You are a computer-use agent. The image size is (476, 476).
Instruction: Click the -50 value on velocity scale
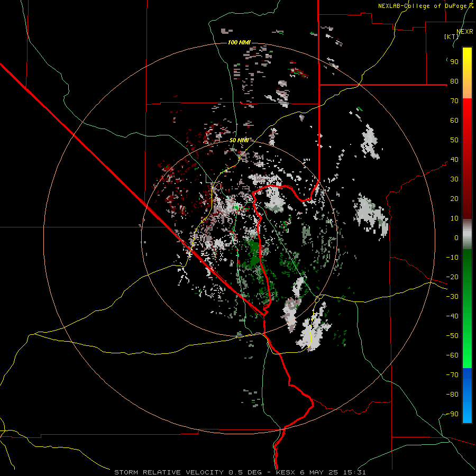click(452, 336)
